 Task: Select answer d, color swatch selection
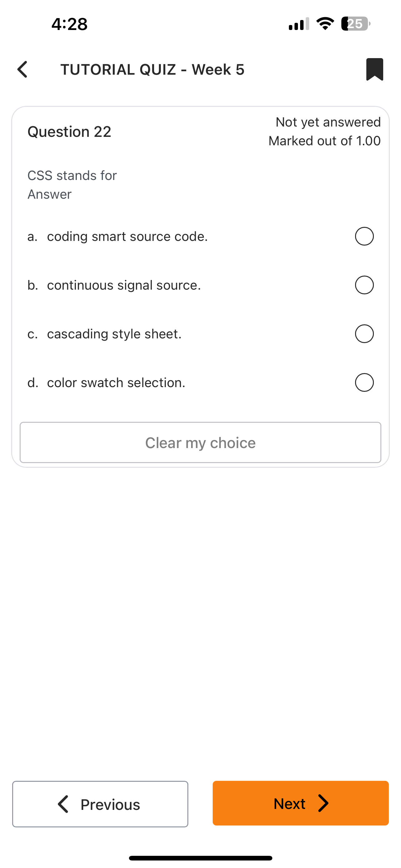[364, 382]
